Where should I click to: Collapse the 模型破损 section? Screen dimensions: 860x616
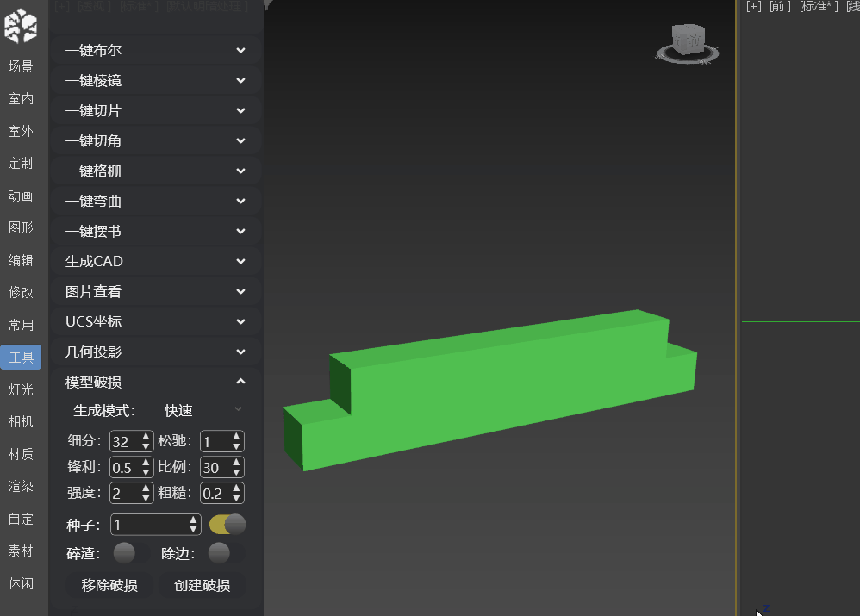pyautogui.click(x=156, y=383)
